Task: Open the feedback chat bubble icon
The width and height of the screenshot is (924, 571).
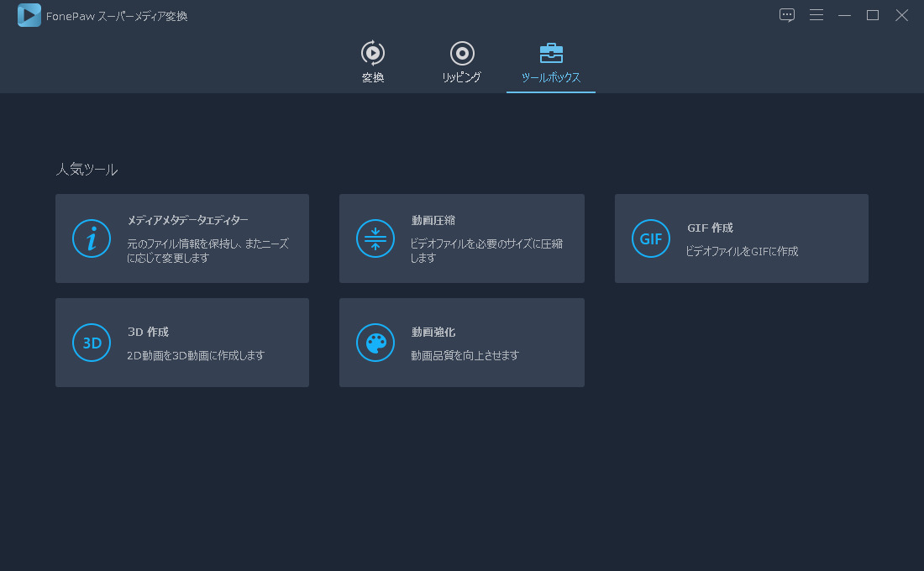Action: point(787,15)
